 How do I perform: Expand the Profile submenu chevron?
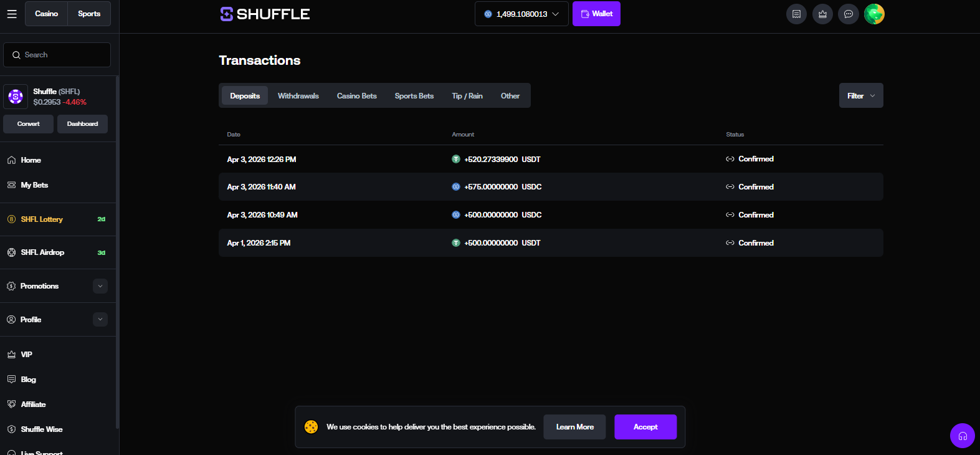(x=100, y=319)
